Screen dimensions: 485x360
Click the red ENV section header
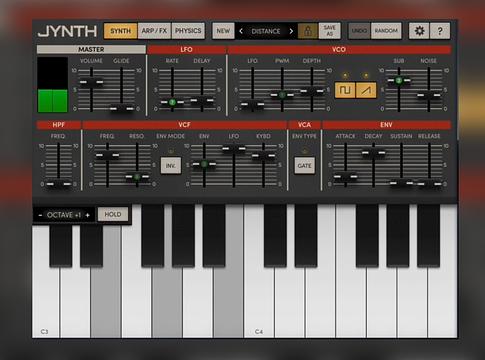click(x=386, y=125)
